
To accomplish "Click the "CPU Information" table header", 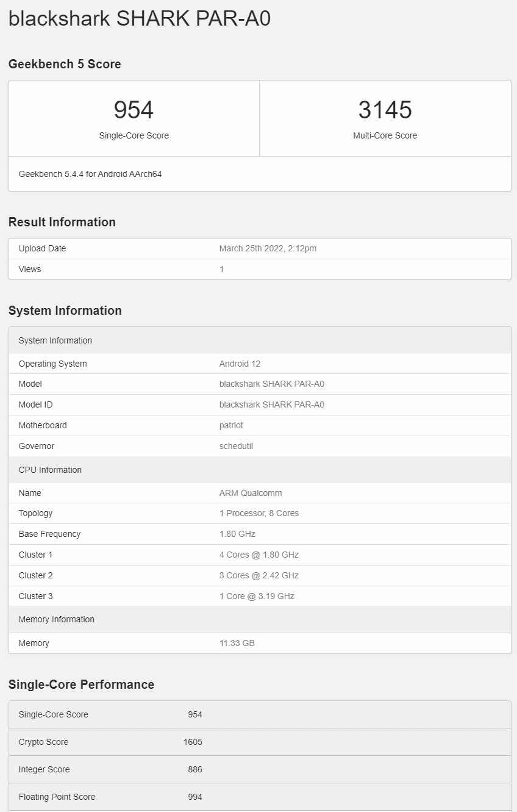I will pyautogui.click(x=260, y=470).
